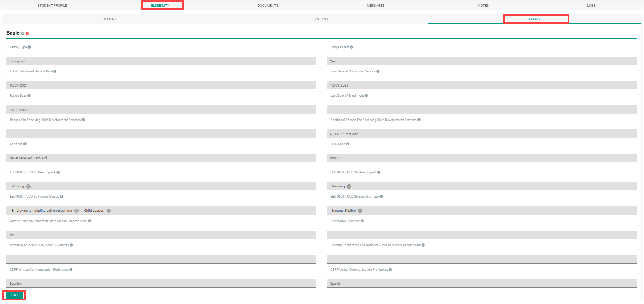Open Cash Aid field showing Never received Cash Aid
The width and height of the screenshot is (644, 304).
click(x=161, y=158)
